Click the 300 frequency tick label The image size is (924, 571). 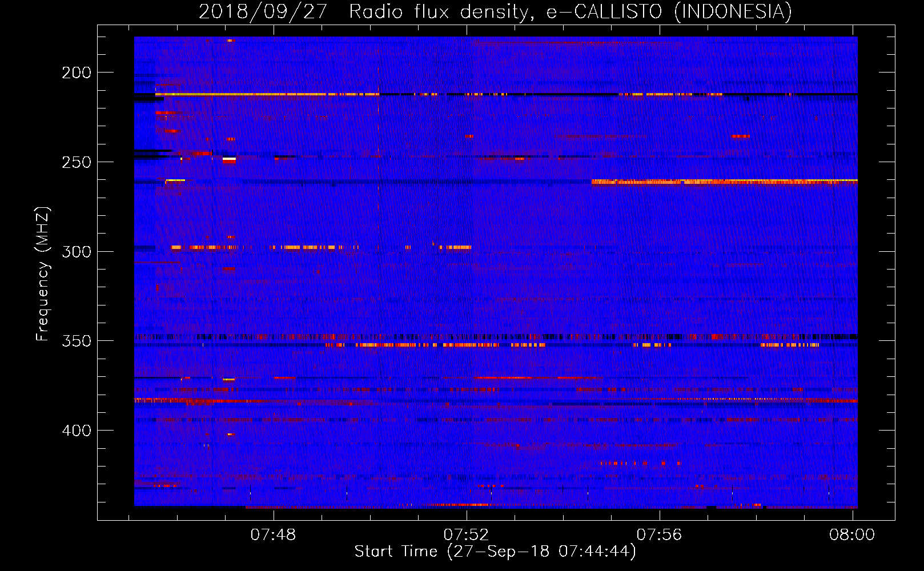tap(77, 252)
